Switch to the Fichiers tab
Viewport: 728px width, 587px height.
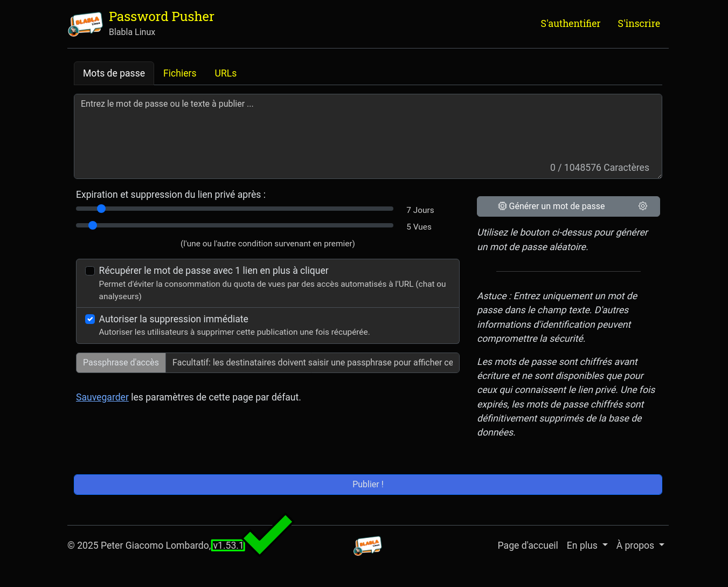[179, 73]
